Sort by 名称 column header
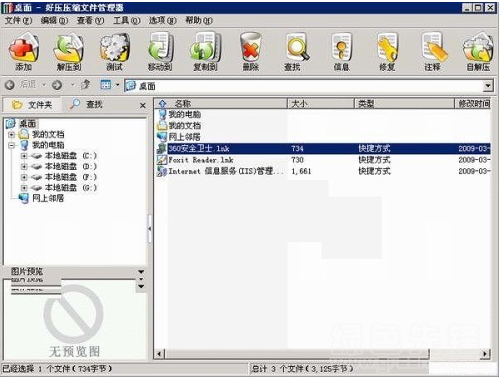The width and height of the screenshot is (499, 379). click(221, 104)
